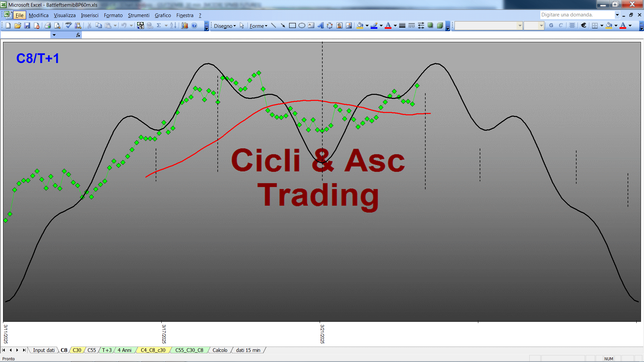Click the AutoSum sigma icon
The height and width of the screenshot is (362, 644).
(159, 25)
